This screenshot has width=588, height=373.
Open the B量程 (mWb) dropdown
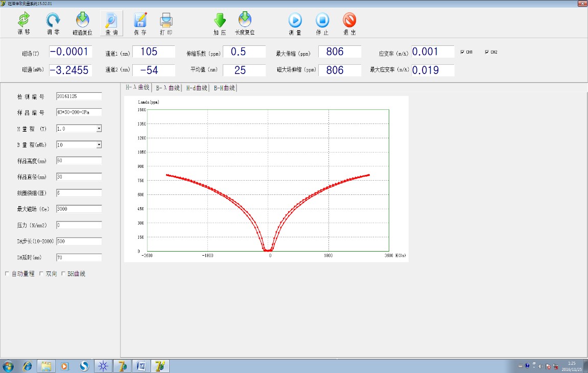point(99,145)
